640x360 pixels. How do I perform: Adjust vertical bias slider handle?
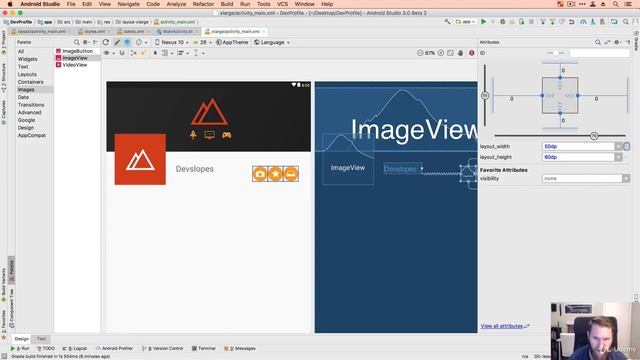tap(485, 95)
